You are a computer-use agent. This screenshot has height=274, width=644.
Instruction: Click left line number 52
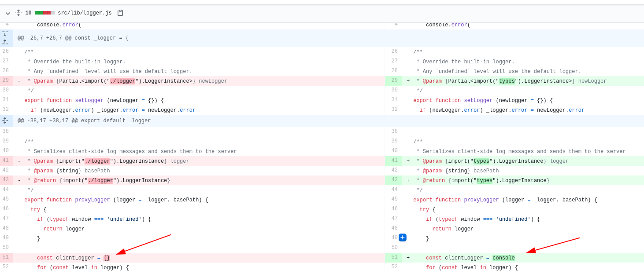pyautogui.click(x=6, y=267)
